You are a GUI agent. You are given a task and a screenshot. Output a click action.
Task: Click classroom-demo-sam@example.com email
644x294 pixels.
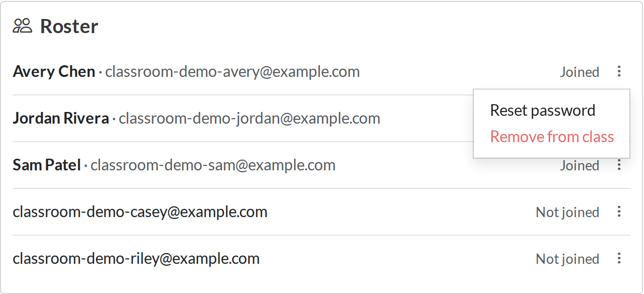213,165
